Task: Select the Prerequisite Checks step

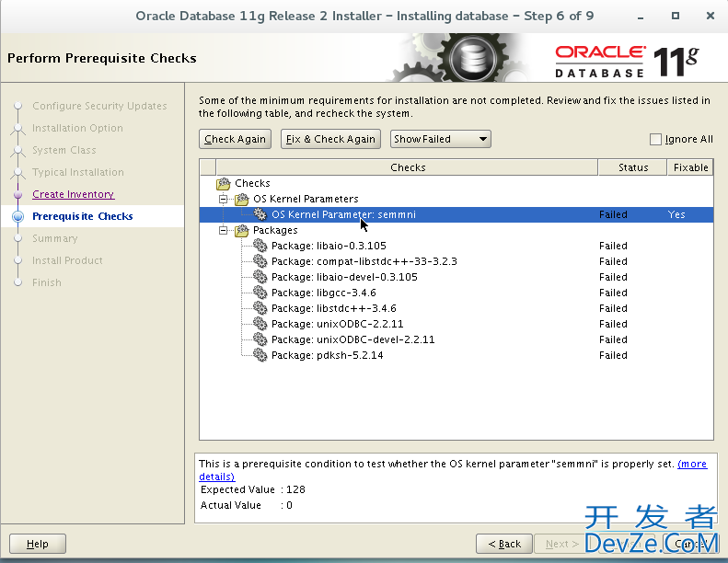Action: tap(83, 216)
